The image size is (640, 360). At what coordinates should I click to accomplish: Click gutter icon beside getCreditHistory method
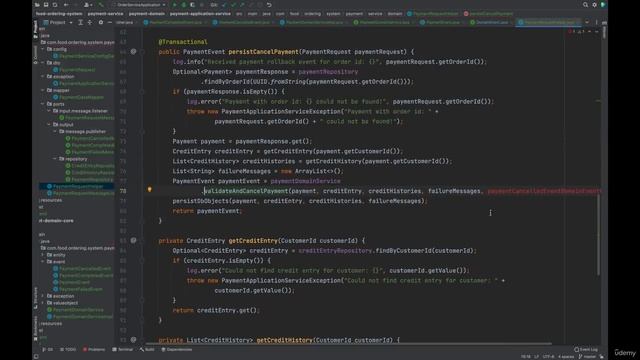tap(133, 340)
